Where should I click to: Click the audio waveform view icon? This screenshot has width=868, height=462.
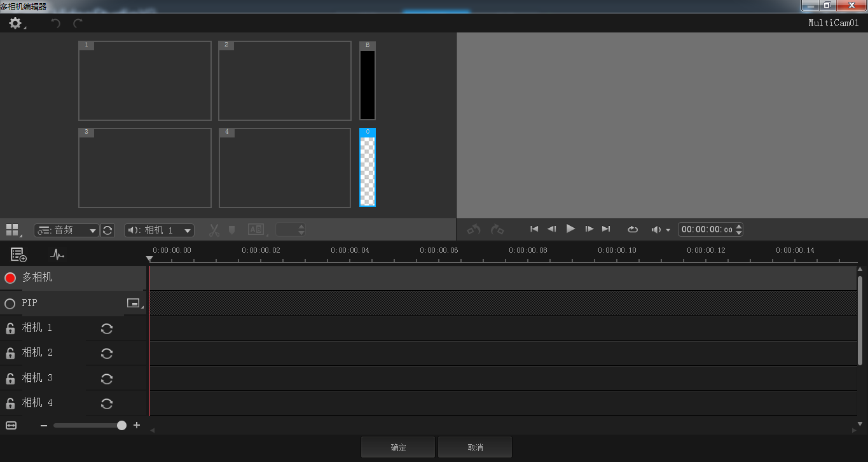(x=57, y=255)
